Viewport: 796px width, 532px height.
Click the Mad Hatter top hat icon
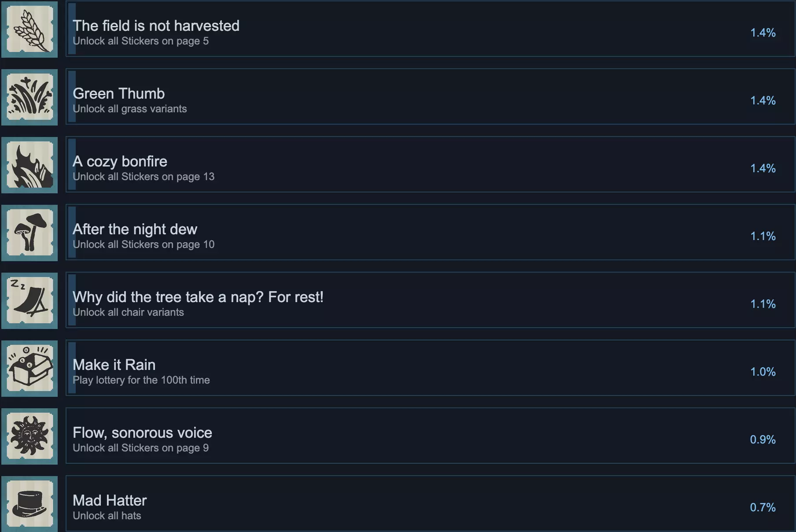point(29,504)
